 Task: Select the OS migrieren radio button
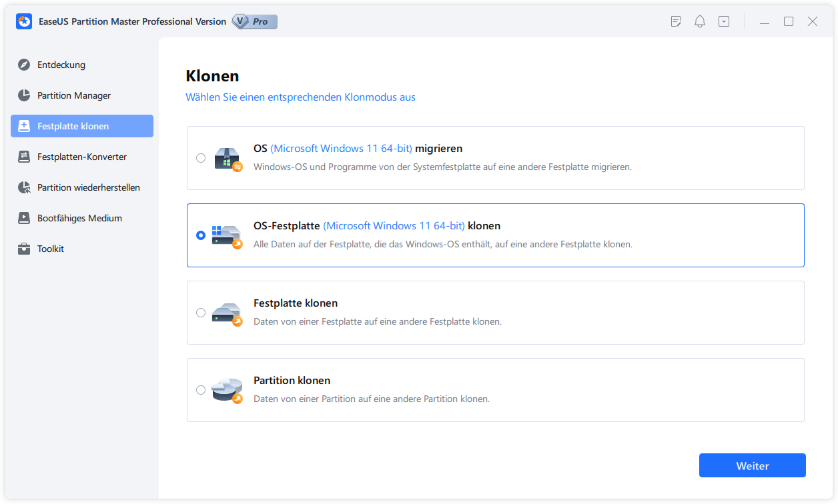[201, 158]
